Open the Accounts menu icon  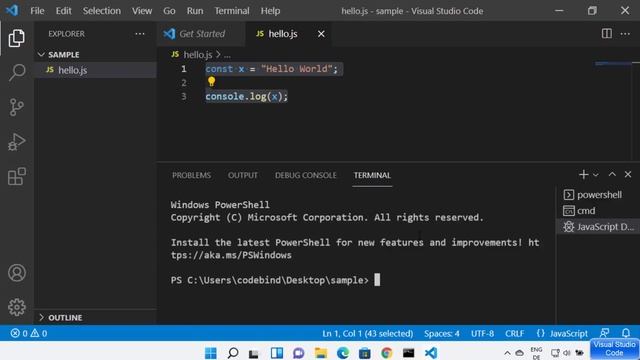pyautogui.click(x=17, y=273)
